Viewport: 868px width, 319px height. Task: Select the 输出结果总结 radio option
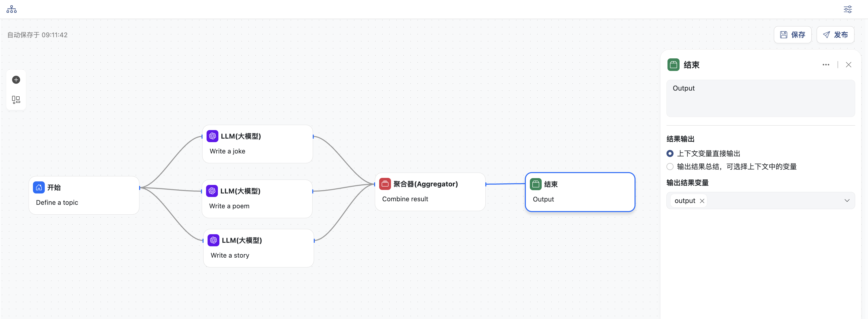point(670,167)
